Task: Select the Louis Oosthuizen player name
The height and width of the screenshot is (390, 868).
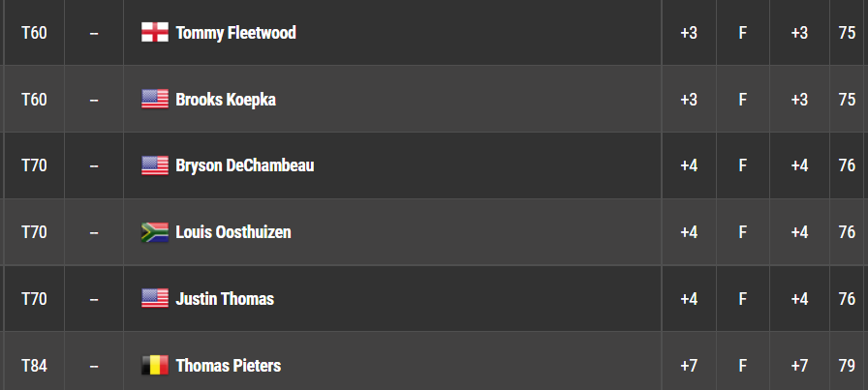Action: 233,232
